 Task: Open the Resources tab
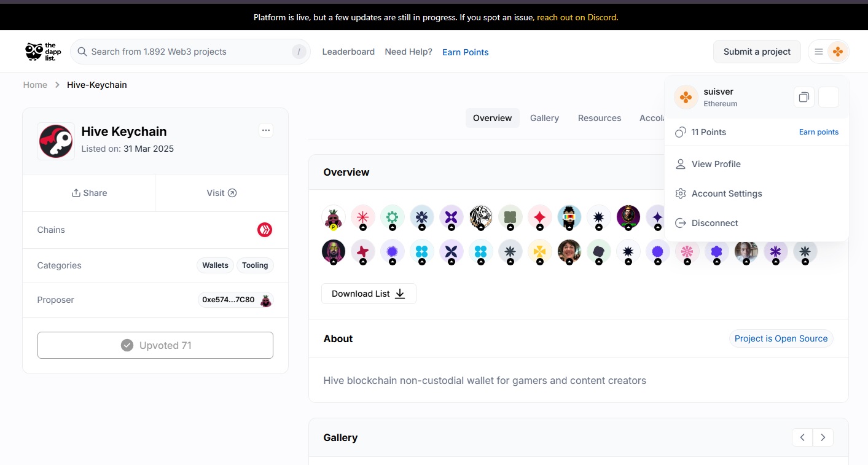point(600,118)
